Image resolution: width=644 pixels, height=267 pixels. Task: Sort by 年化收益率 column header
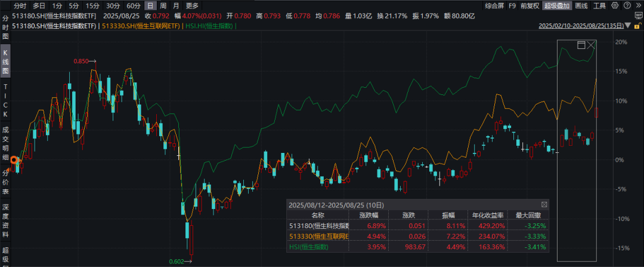click(x=488, y=215)
